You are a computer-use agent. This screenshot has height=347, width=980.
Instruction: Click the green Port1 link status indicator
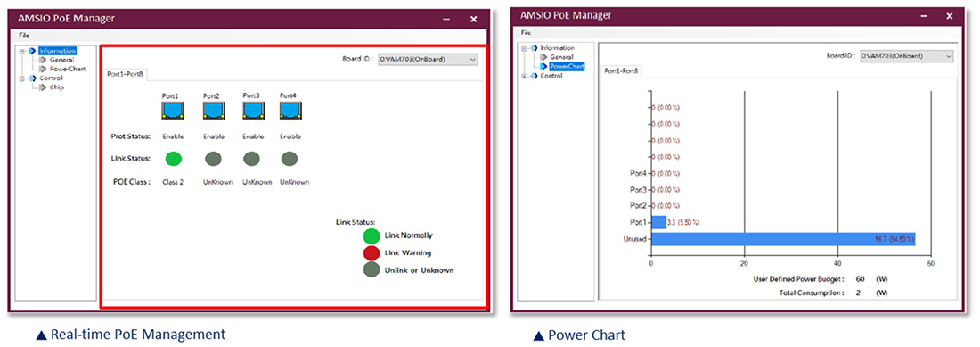(x=173, y=160)
